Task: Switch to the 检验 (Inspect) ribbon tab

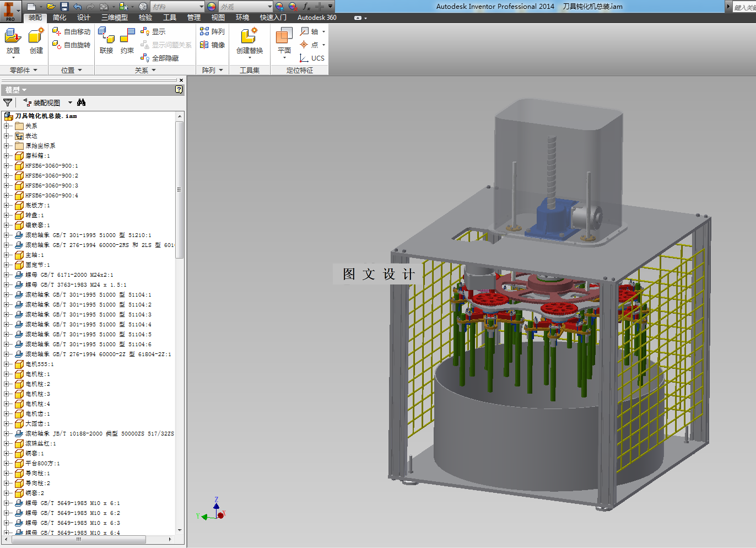Action: coord(145,18)
